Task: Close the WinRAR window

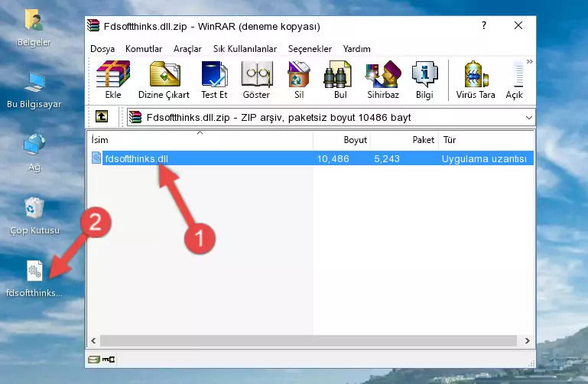Action: click(x=518, y=25)
